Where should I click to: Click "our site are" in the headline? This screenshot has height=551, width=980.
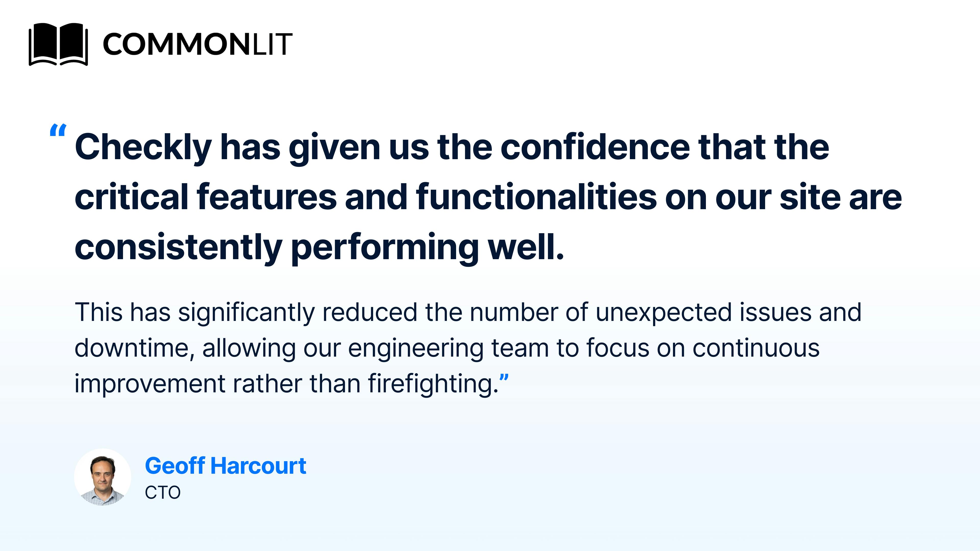[x=808, y=197]
